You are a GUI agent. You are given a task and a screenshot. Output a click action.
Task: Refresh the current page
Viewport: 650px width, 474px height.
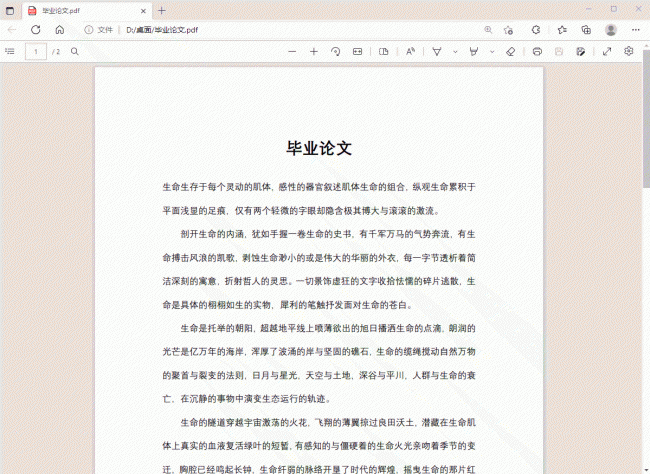click(x=36, y=30)
